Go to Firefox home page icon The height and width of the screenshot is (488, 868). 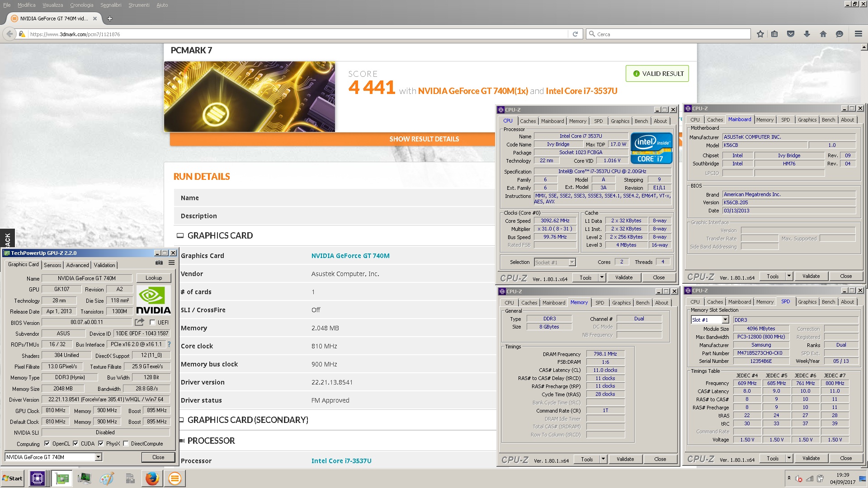pyautogui.click(x=823, y=34)
